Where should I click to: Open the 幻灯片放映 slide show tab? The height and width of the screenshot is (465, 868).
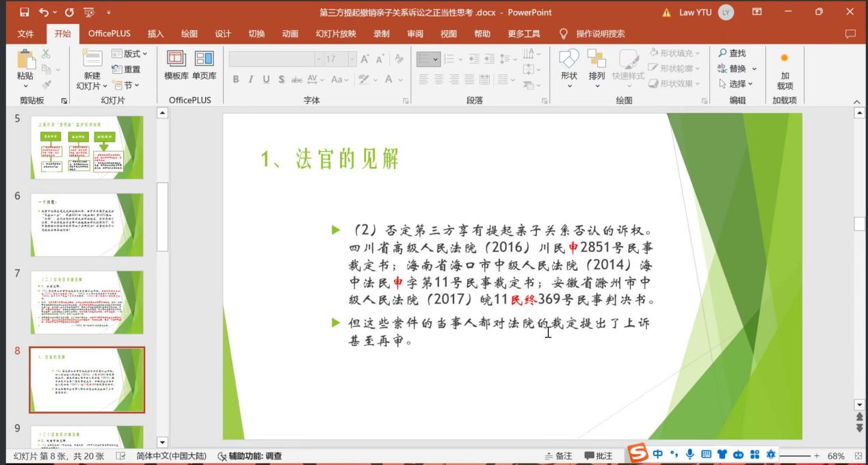(x=335, y=34)
